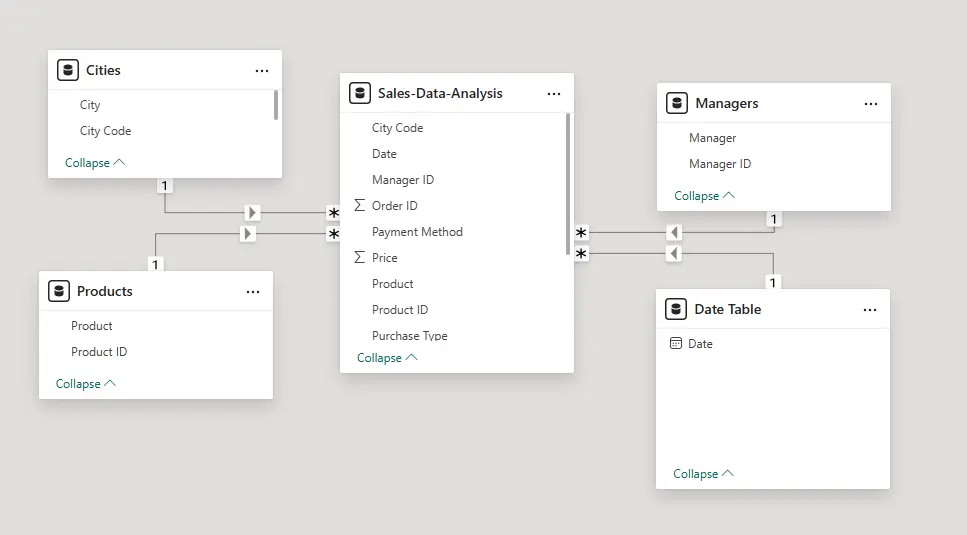Click the 1 cardinality marker above Products table
This screenshot has height=535, width=967.
point(155,264)
